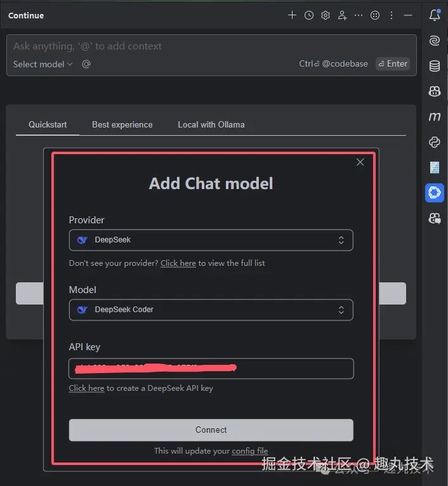Image resolution: width=448 pixels, height=486 pixels.
Task: Close the Add Chat model dialog
Action: 360,162
